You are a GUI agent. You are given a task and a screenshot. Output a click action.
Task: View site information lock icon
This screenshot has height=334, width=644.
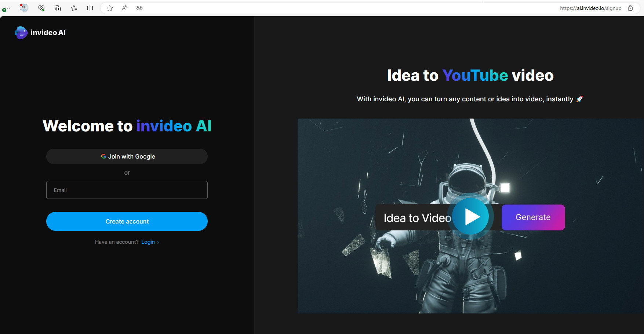coord(630,8)
